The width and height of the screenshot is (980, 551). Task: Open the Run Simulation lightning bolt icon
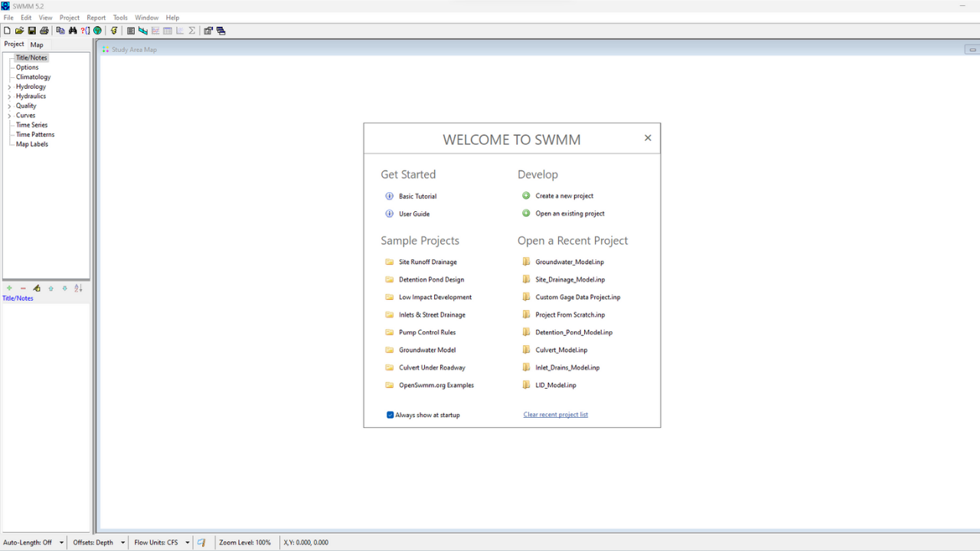[x=113, y=31]
